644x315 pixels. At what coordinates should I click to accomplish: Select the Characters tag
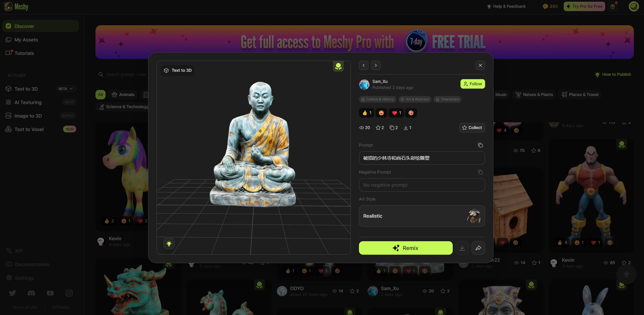click(x=447, y=99)
